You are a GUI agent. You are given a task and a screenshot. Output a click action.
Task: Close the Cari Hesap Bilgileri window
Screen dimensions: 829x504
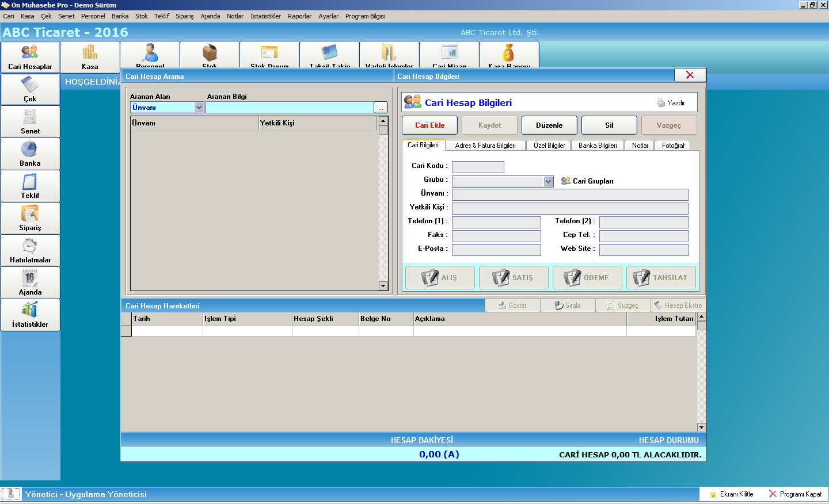tap(690, 75)
